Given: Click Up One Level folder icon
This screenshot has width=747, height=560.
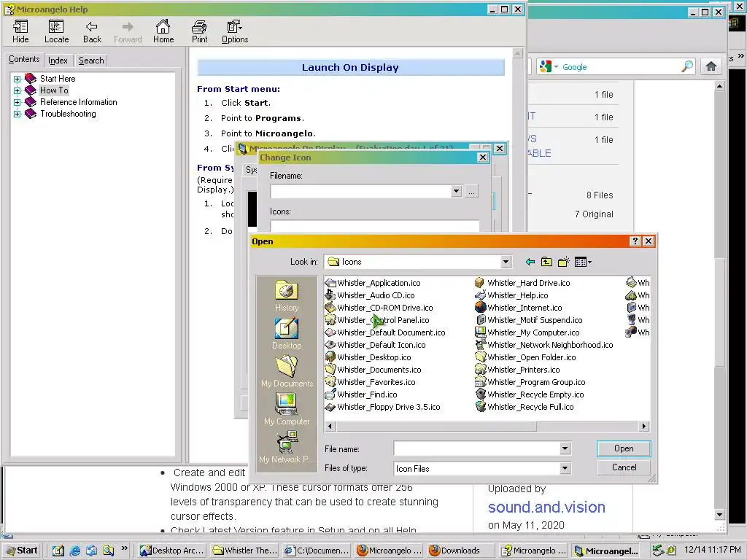Looking at the screenshot, I should [546, 262].
